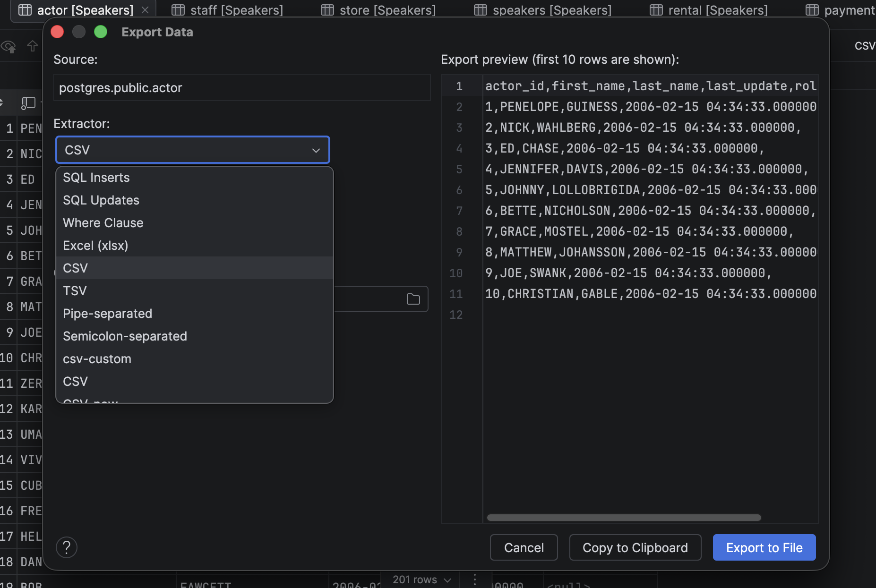
Task: Select TSV extractor
Action: pos(194,291)
